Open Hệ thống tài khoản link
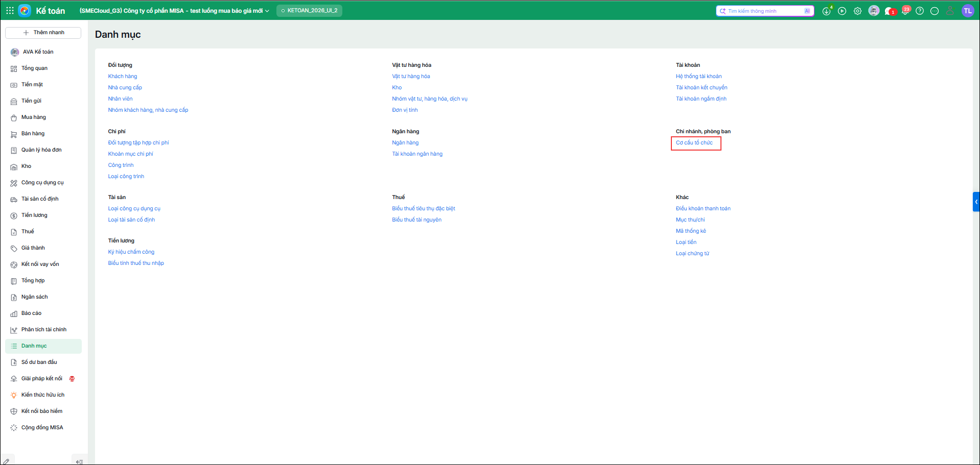 [x=698, y=77]
